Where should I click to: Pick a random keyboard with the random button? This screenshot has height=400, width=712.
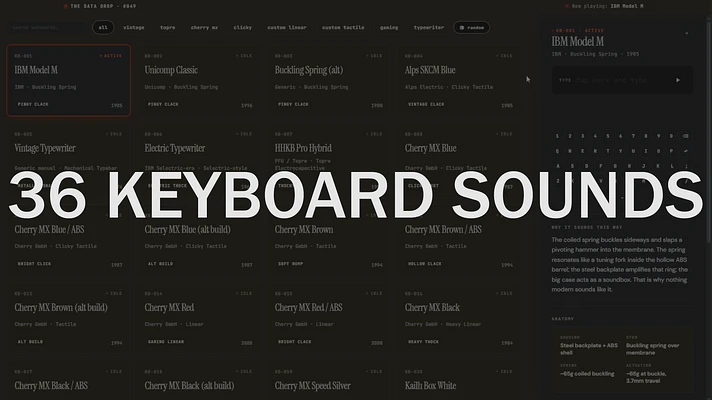471,28
